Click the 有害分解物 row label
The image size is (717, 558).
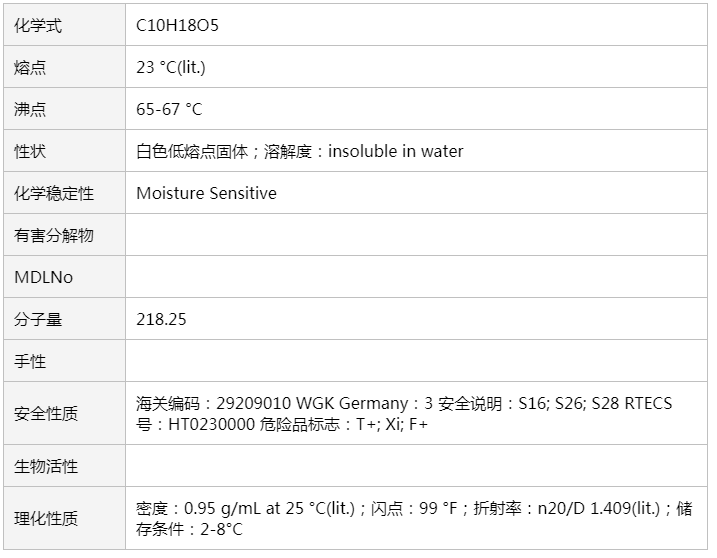tap(54, 235)
